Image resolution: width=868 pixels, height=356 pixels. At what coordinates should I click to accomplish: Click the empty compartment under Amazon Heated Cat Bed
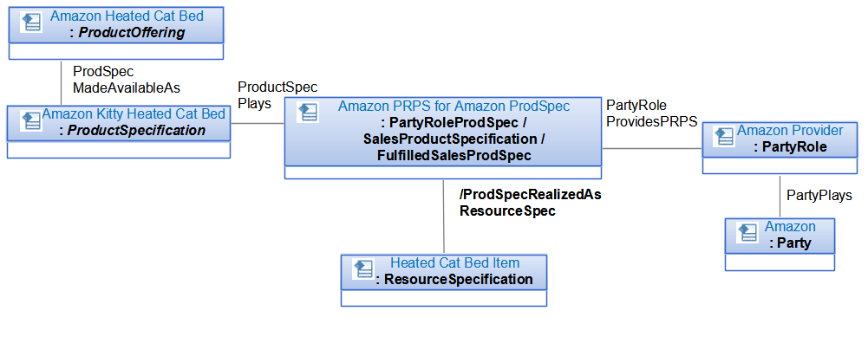(x=117, y=51)
